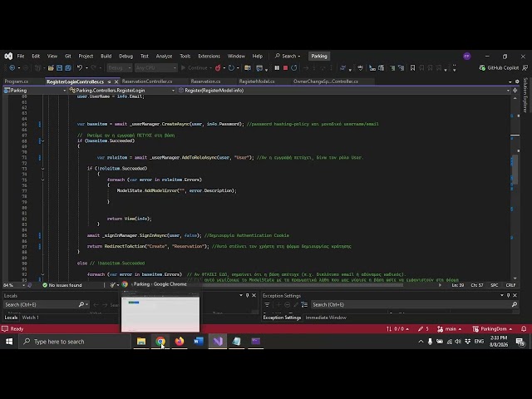This screenshot has height=399, width=532.
Task: Switch to the Watch 1 tab
Action: tap(30, 318)
